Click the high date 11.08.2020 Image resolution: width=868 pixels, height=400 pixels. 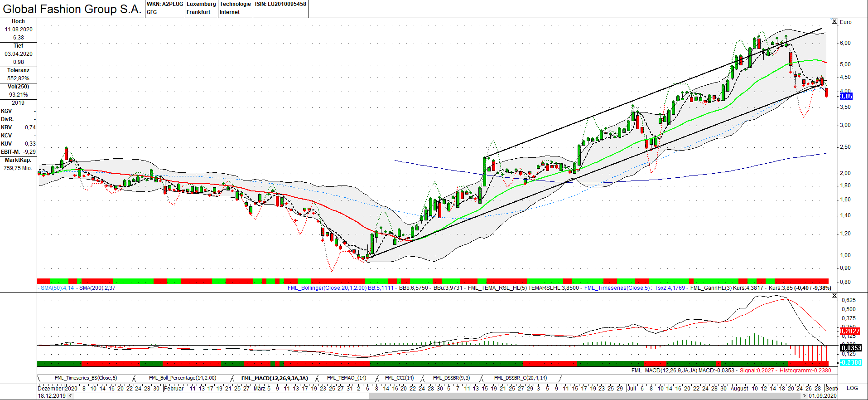(x=19, y=29)
